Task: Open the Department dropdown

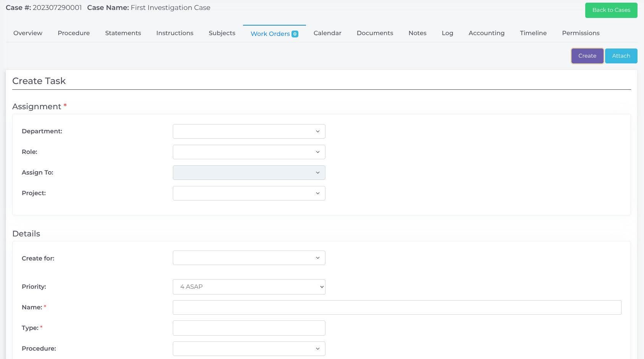Action: (x=249, y=131)
